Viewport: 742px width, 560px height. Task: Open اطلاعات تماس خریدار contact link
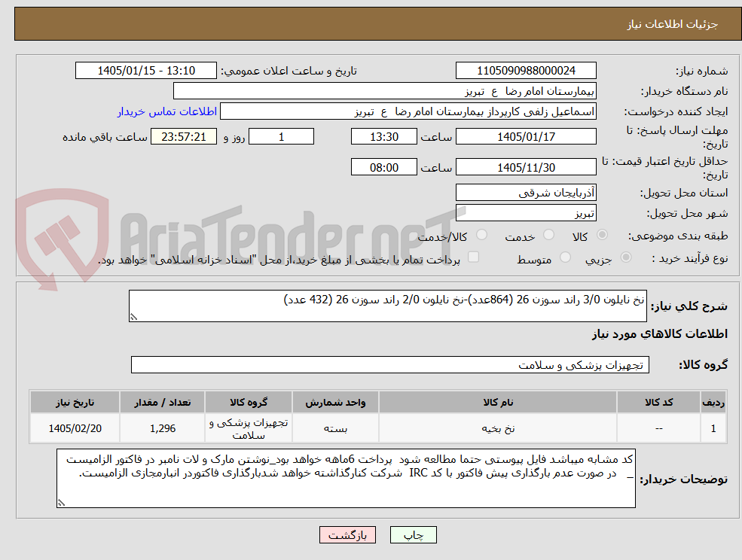click(x=167, y=111)
